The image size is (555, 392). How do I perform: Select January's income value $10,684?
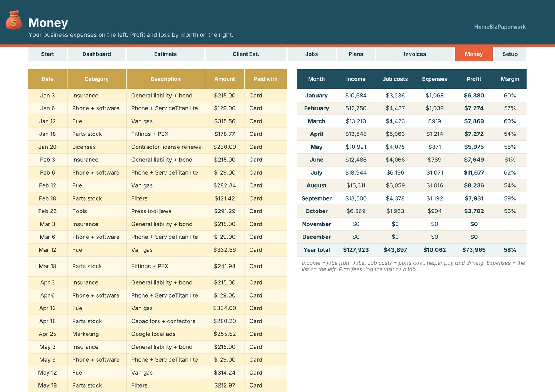(356, 96)
